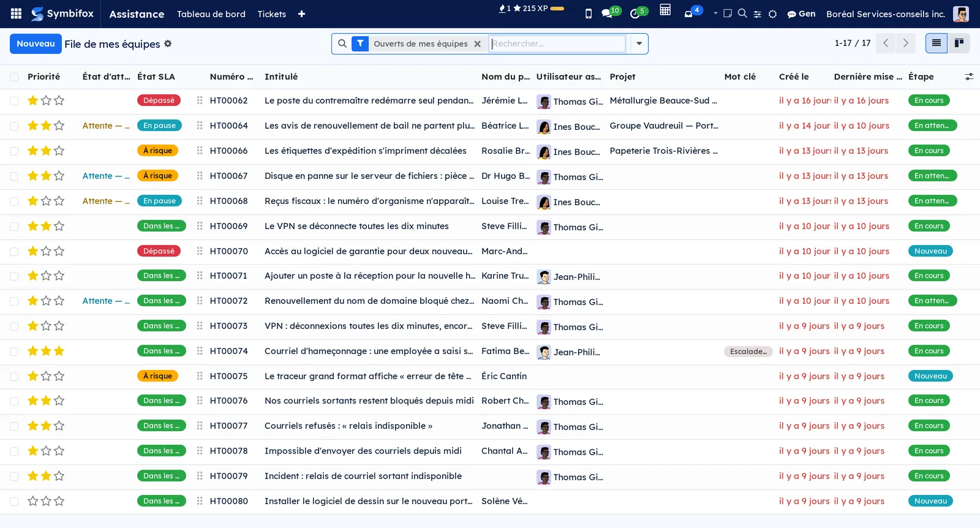Click the Nouveau button
This screenshot has height=528, width=980.
coord(36,43)
